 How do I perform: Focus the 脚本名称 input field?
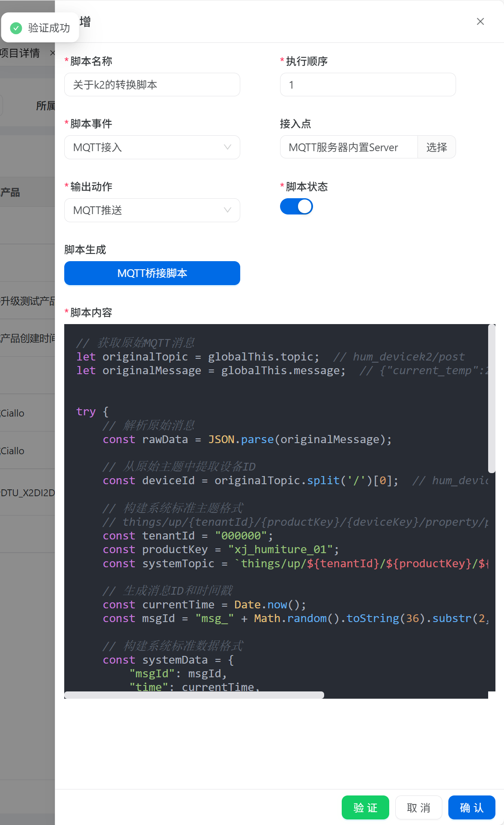152,85
